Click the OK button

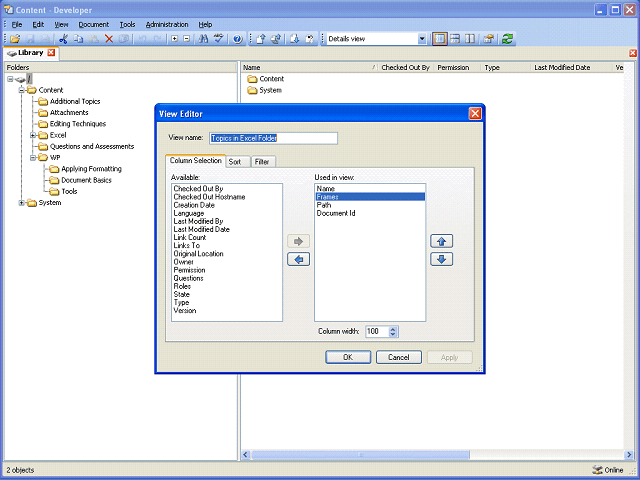coord(348,357)
